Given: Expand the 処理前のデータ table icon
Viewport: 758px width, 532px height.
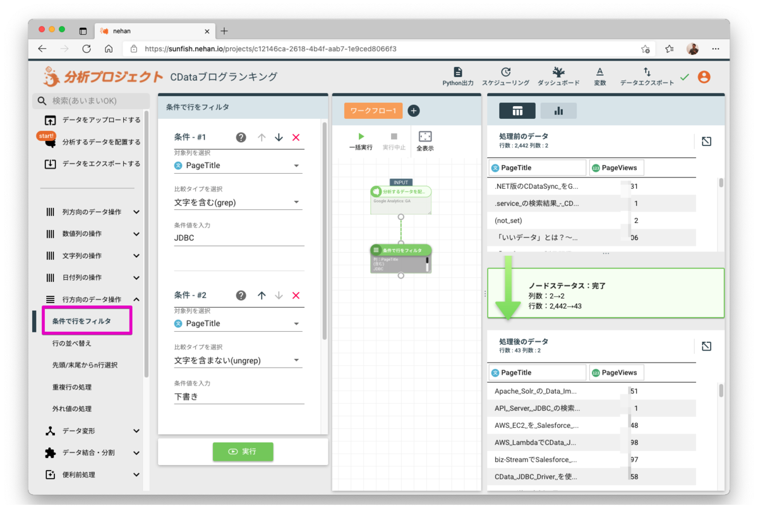Looking at the screenshot, I should (x=707, y=141).
